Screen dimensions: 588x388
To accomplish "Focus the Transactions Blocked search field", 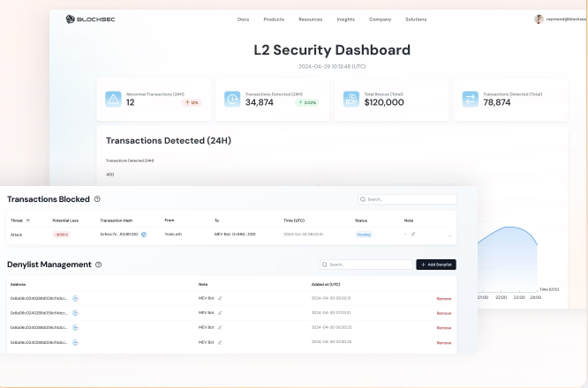I will click(x=407, y=199).
